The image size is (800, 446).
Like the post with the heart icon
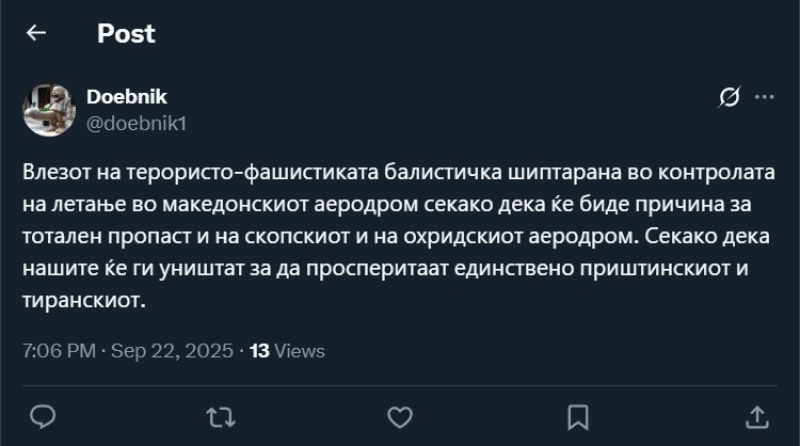[399, 414]
